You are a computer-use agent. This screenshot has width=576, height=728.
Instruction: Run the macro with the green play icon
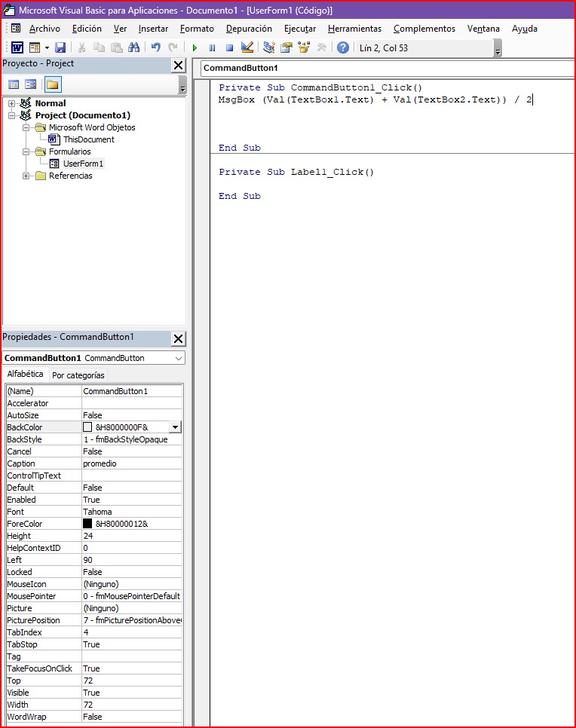195,47
